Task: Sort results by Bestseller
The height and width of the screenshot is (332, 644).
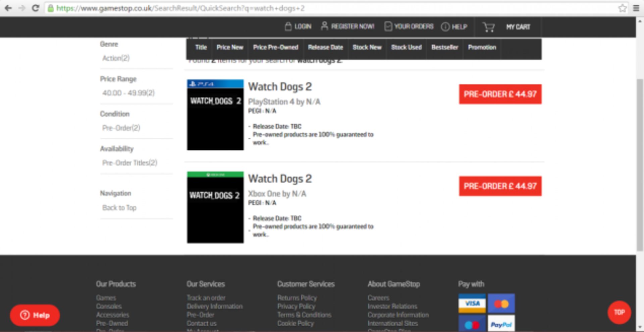Action: [x=444, y=47]
